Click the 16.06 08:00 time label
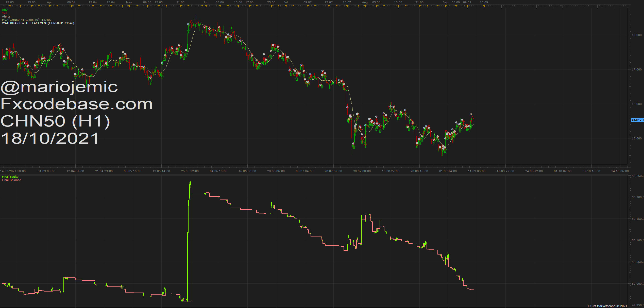Image resolution: width=644 pixels, height=308 pixels. click(247, 171)
